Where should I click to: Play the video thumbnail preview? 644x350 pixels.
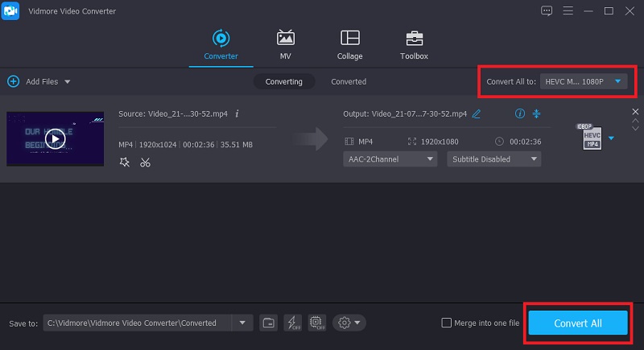(55, 139)
